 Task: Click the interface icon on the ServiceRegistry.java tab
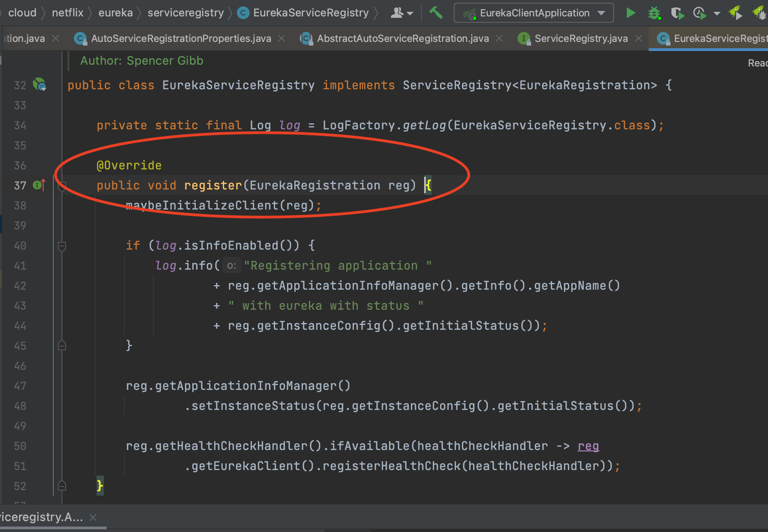tap(524, 39)
